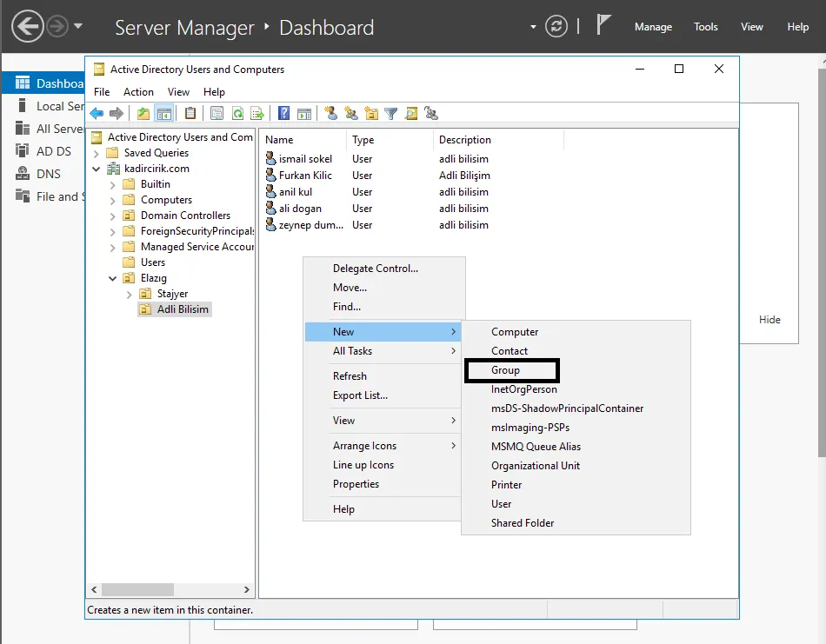This screenshot has height=644, width=826.
Task: Choose Contact from New submenu
Action: pos(576,351)
